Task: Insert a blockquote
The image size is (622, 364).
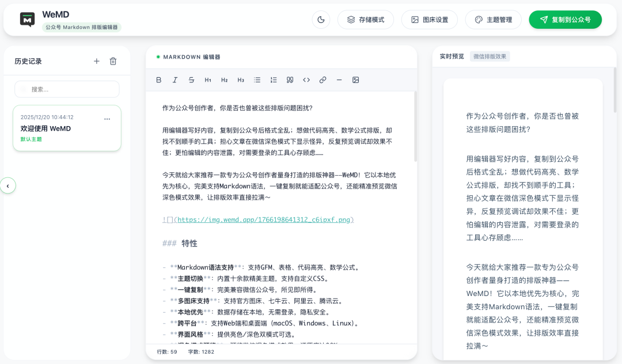Action: [x=290, y=80]
